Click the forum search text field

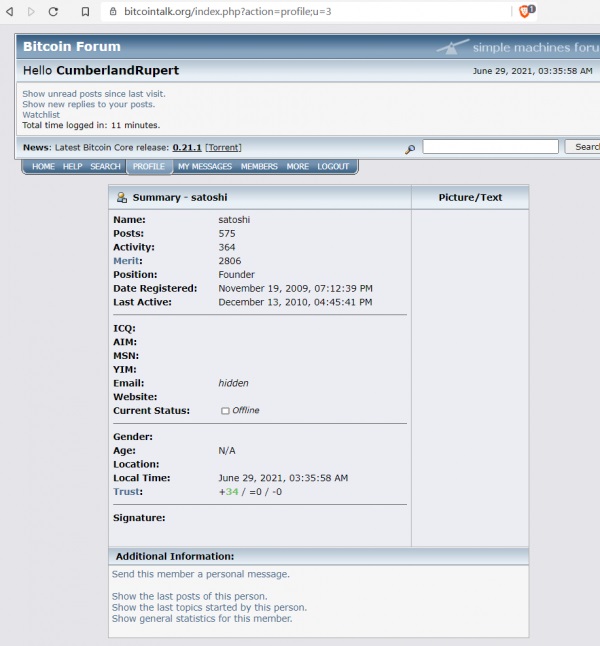click(490, 147)
